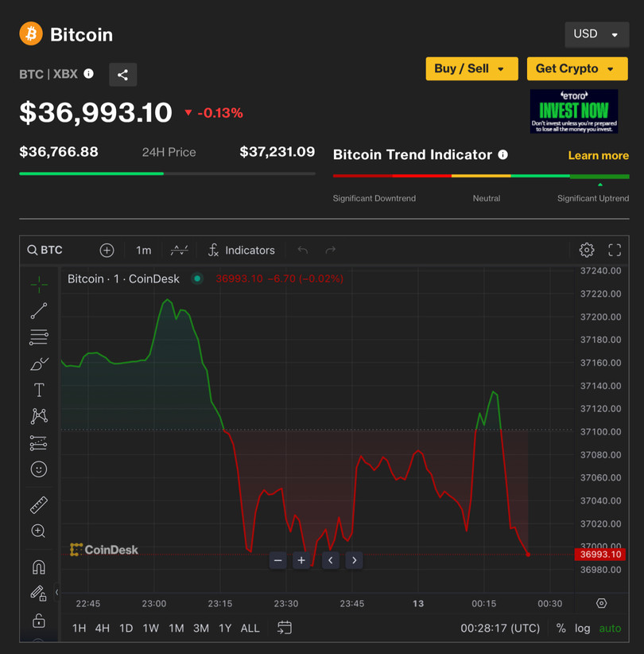Image resolution: width=644 pixels, height=654 pixels.
Task: Open chart settings gear icon
Action: click(x=587, y=250)
